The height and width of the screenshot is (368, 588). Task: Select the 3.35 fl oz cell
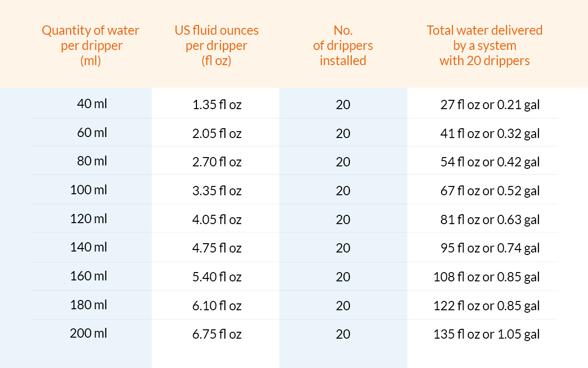point(217,191)
